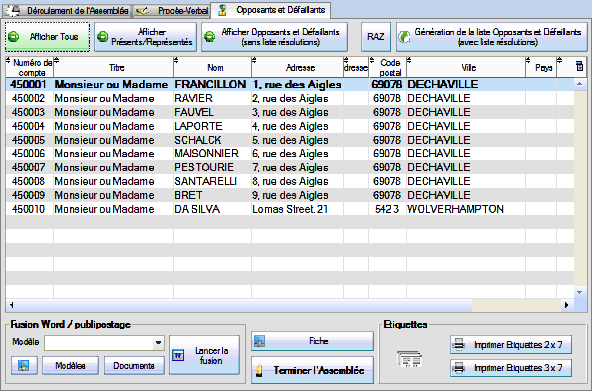Click the Afficher Tous button
The width and height of the screenshot is (593, 392).
tap(48, 37)
